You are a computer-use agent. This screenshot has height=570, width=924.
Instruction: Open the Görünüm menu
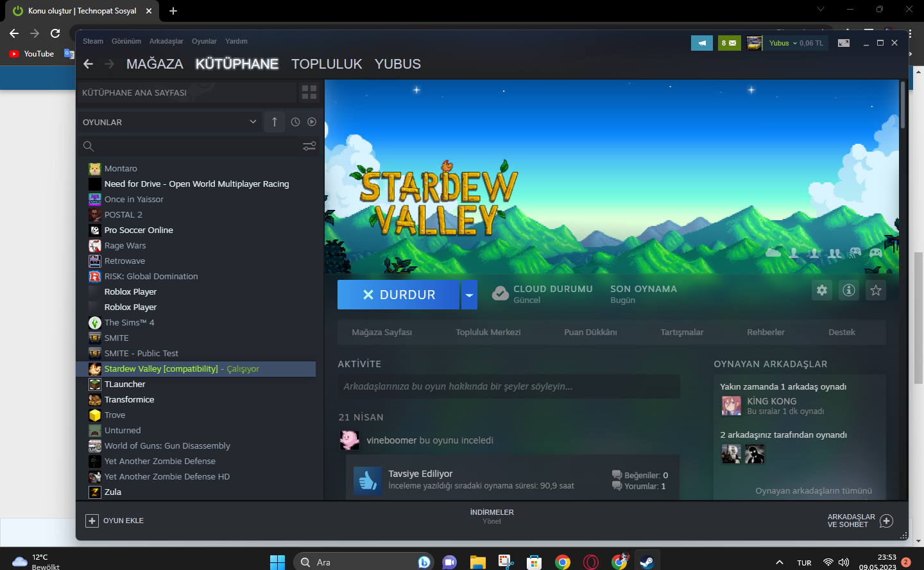click(126, 41)
